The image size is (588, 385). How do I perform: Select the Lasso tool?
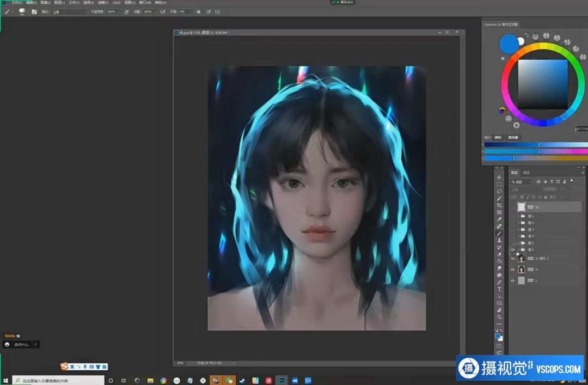coord(499,191)
